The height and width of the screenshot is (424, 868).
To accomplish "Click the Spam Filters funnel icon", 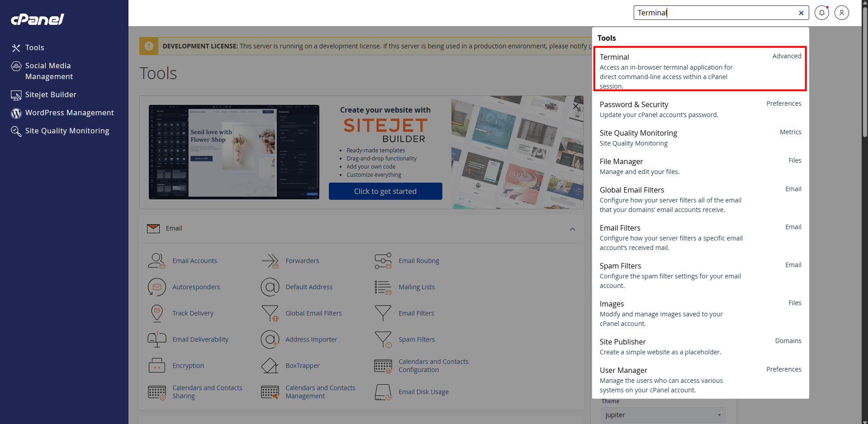I will tap(383, 339).
